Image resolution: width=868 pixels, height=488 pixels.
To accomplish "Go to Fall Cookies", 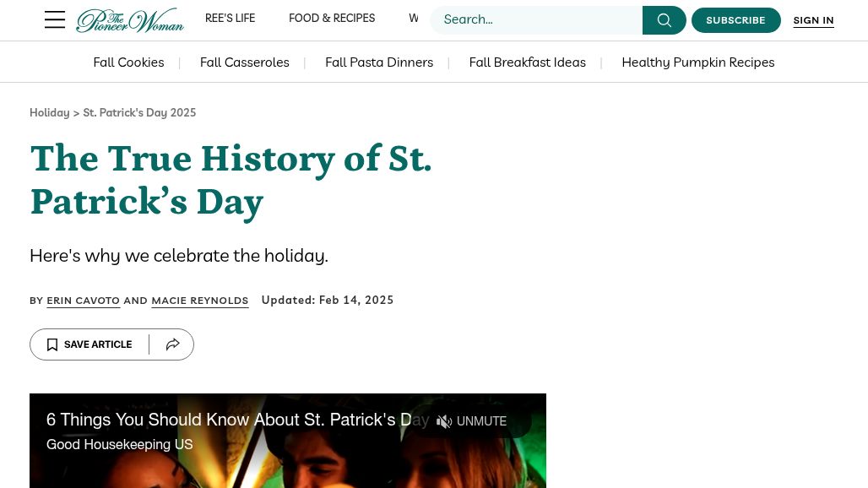I will (x=128, y=62).
